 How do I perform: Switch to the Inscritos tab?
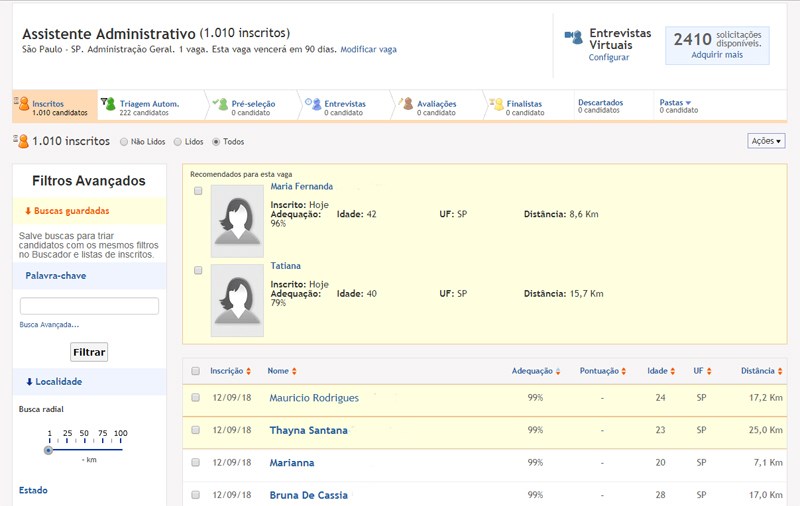point(55,106)
